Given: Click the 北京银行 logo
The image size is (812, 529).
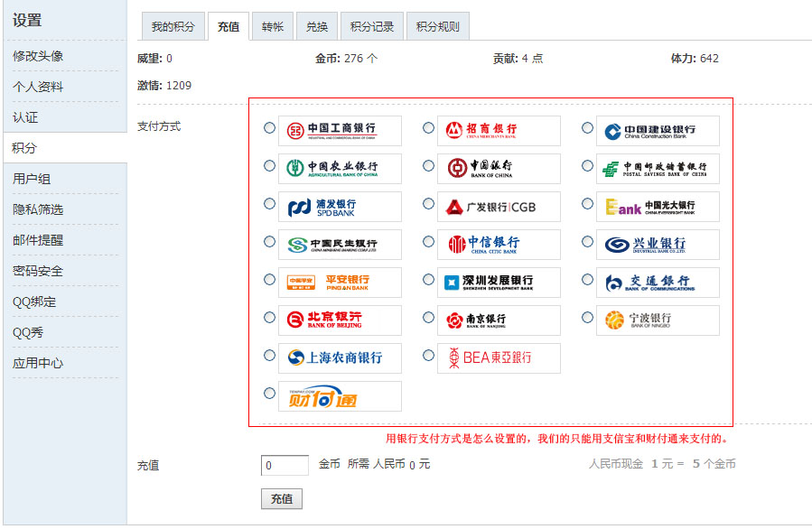Looking at the screenshot, I should click(x=340, y=320).
